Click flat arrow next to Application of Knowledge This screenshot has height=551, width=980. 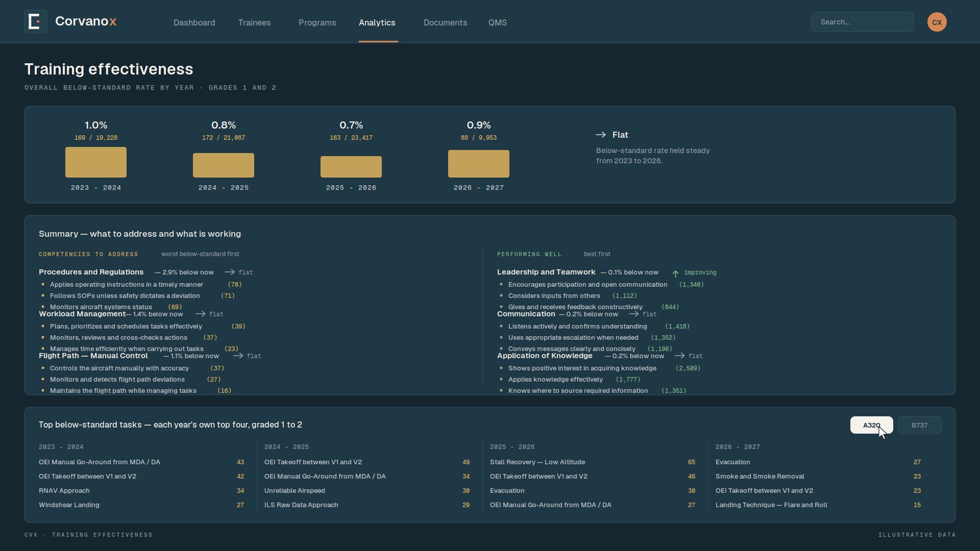(x=679, y=356)
